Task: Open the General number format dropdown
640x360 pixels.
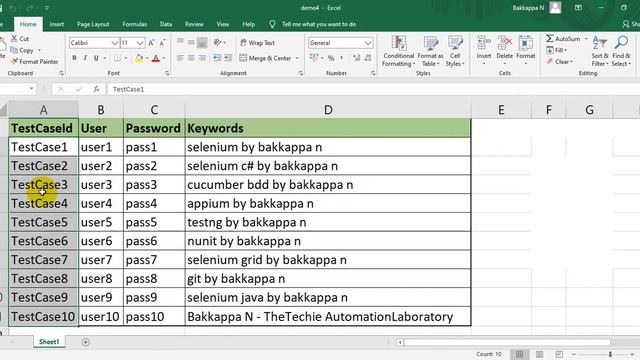Action: [x=368, y=43]
